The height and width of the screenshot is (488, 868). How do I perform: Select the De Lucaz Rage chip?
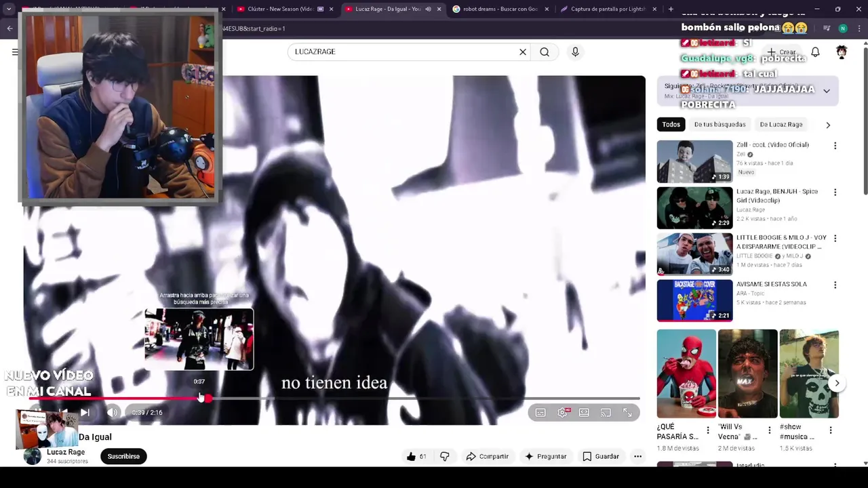(781, 124)
